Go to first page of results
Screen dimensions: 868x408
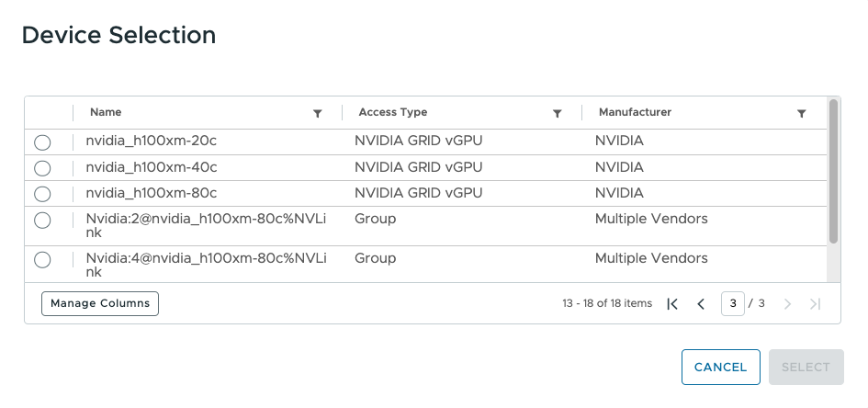[x=672, y=304]
